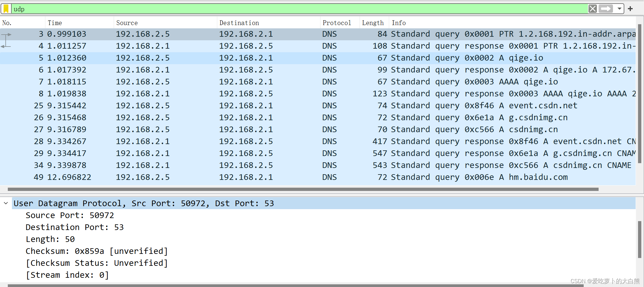Select packet 29 g.csdnimg.cn response
The height and width of the screenshot is (287, 644).
(x=318, y=153)
